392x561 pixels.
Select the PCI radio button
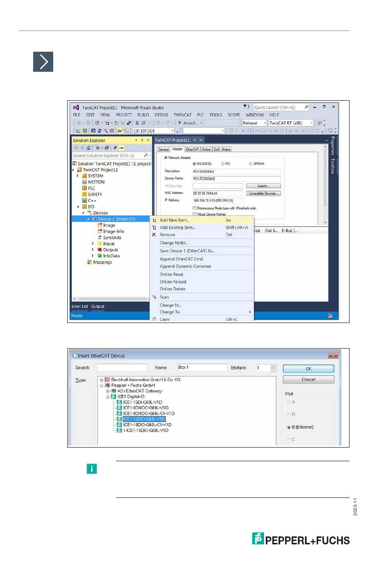[223, 164]
